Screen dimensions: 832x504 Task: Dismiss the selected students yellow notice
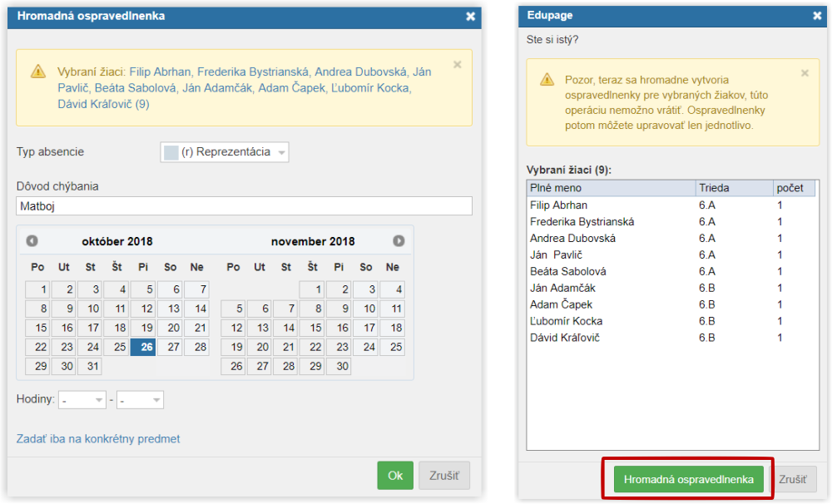pyautogui.click(x=458, y=65)
